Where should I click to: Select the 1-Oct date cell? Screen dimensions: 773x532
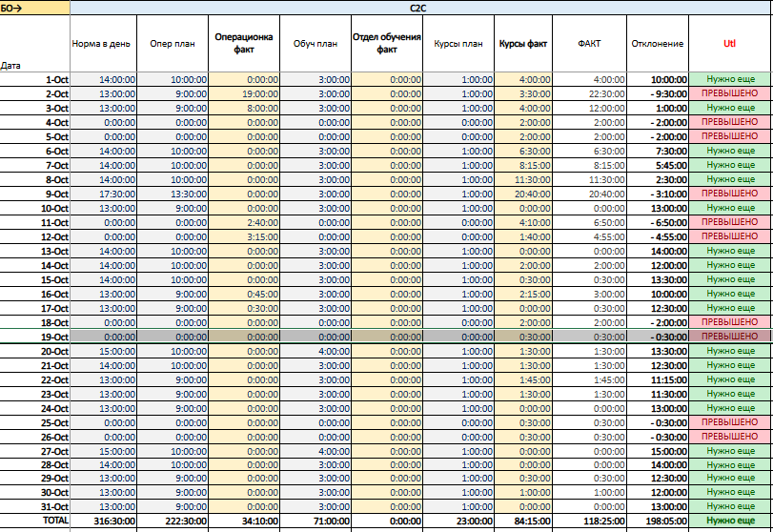(x=35, y=79)
